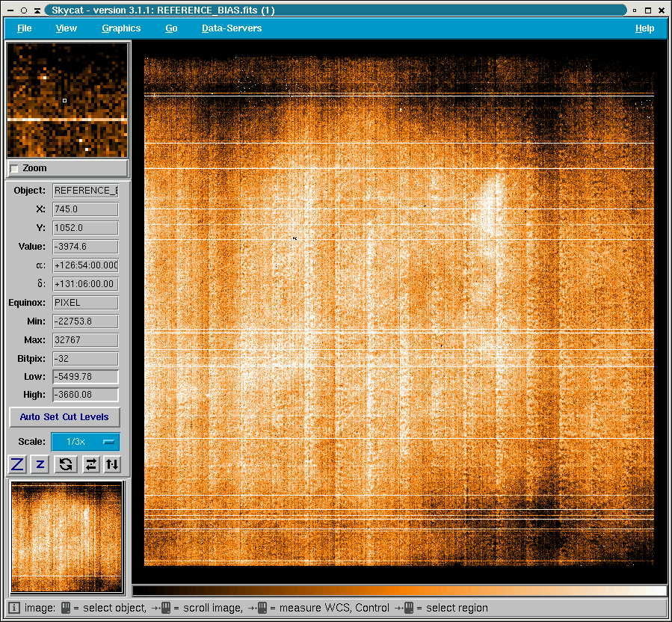The image size is (672, 622).
Task: Click the window menu icon in the title bar
Action: click(10, 10)
